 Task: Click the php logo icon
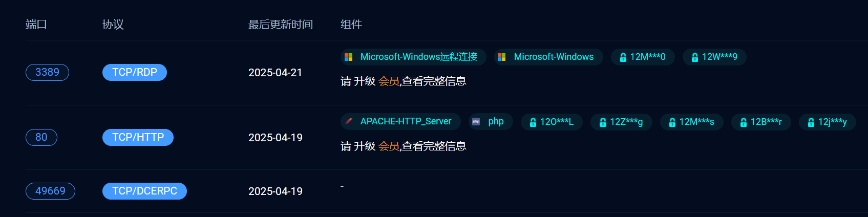pos(476,121)
